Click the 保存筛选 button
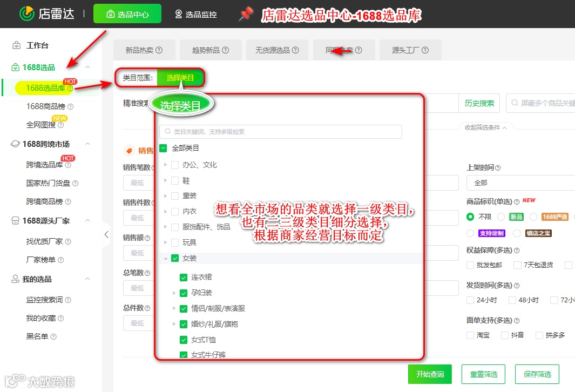 (537, 374)
